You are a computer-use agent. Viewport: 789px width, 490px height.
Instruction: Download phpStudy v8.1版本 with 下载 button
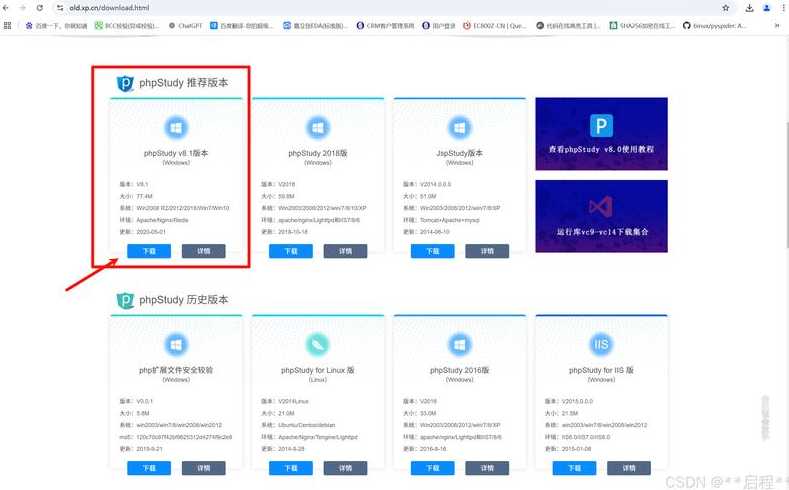[x=149, y=251]
